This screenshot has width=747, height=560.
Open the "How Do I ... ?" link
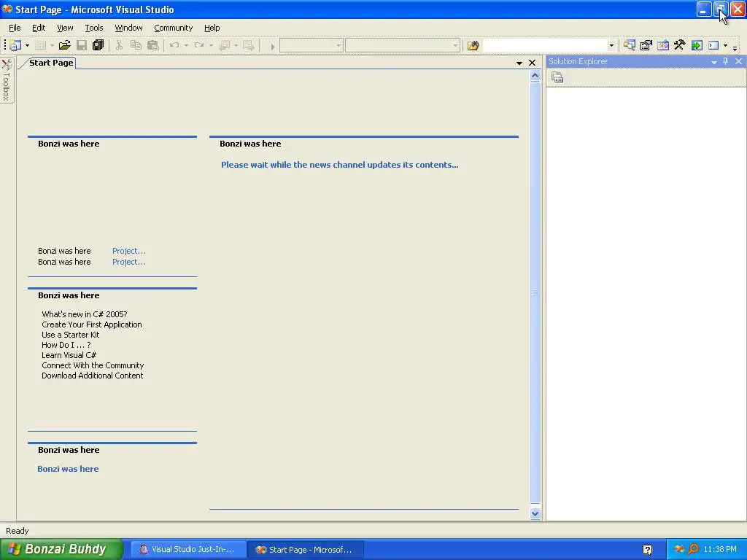[66, 345]
